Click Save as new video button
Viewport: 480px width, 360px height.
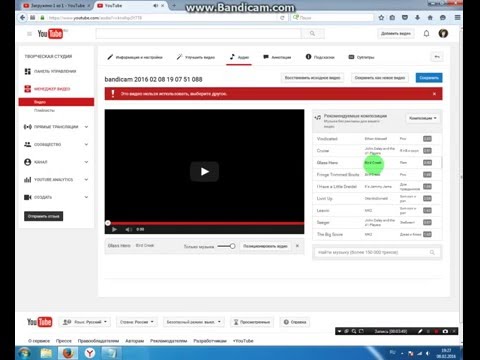[x=380, y=78]
